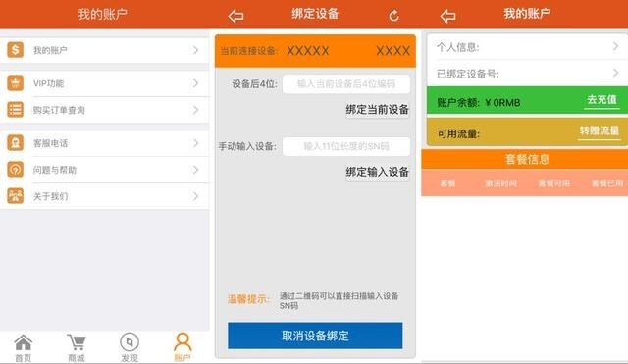Tap the 购买订单查询 list icon

click(x=16, y=110)
